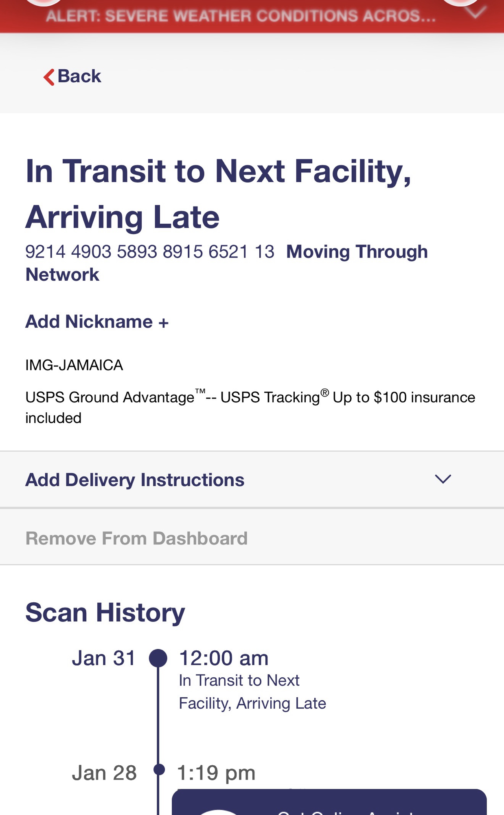The width and height of the screenshot is (504, 815).
Task: Open the Add Delivery Instructions row label
Action: [135, 480]
